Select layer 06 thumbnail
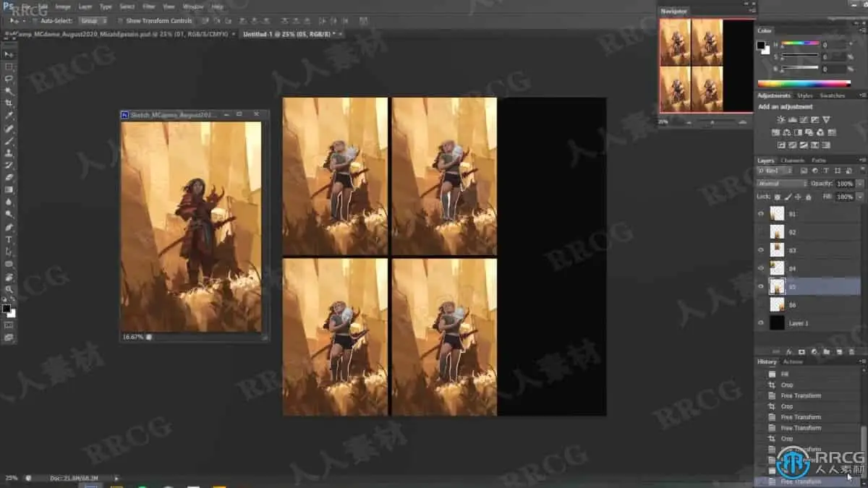 pyautogui.click(x=777, y=305)
